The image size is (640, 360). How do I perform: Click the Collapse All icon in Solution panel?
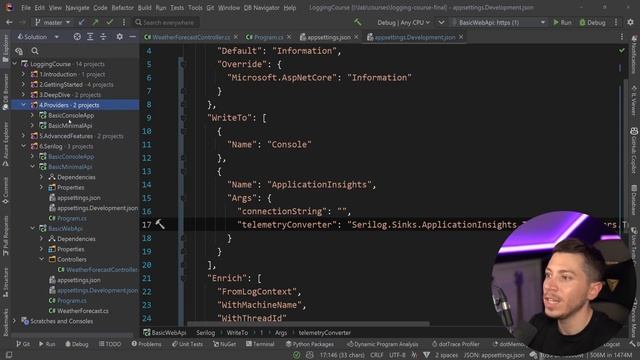pyautogui.click(x=103, y=37)
